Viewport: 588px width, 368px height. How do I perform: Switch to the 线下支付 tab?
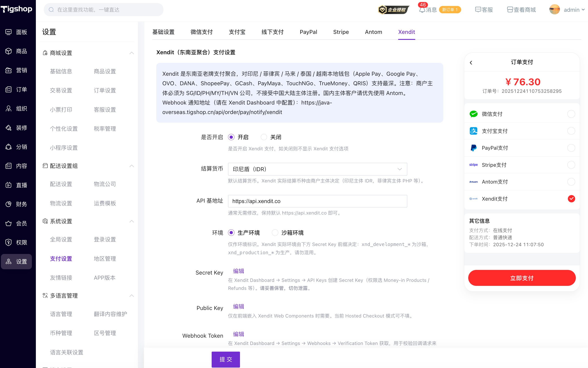coord(273,32)
